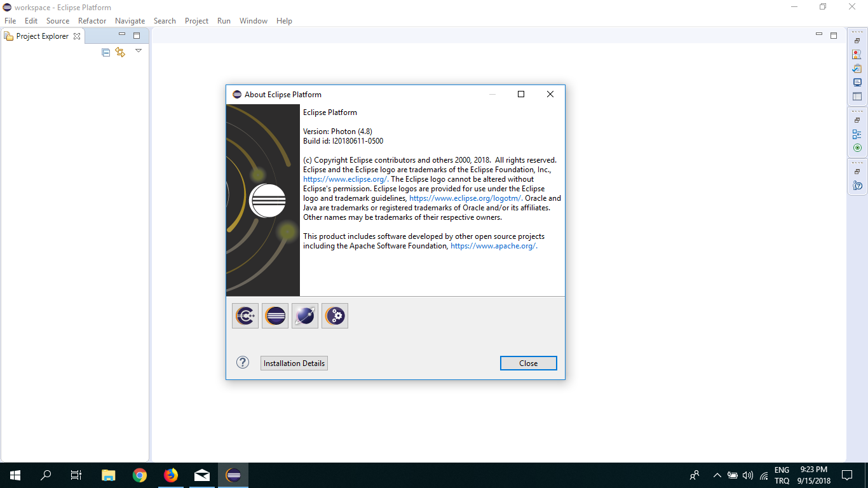Screen dimensions: 868x488
Task: Open the File menu
Action: tap(10, 21)
